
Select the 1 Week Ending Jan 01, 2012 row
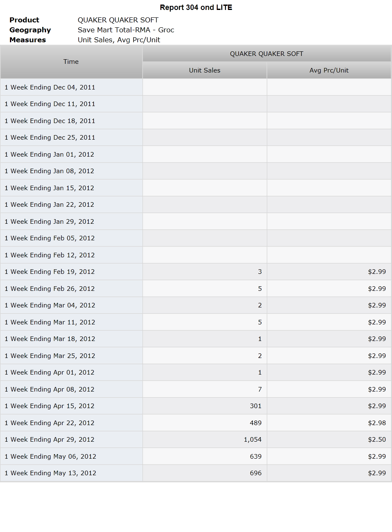coord(196,155)
